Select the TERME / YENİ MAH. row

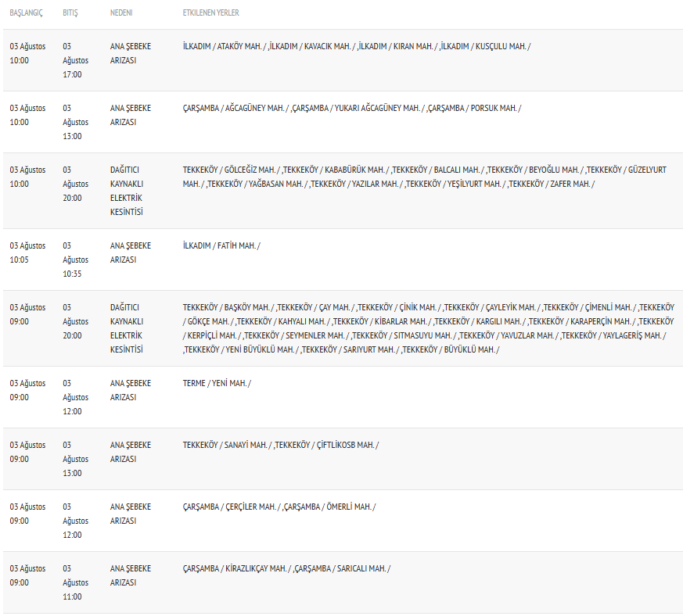pos(343,397)
